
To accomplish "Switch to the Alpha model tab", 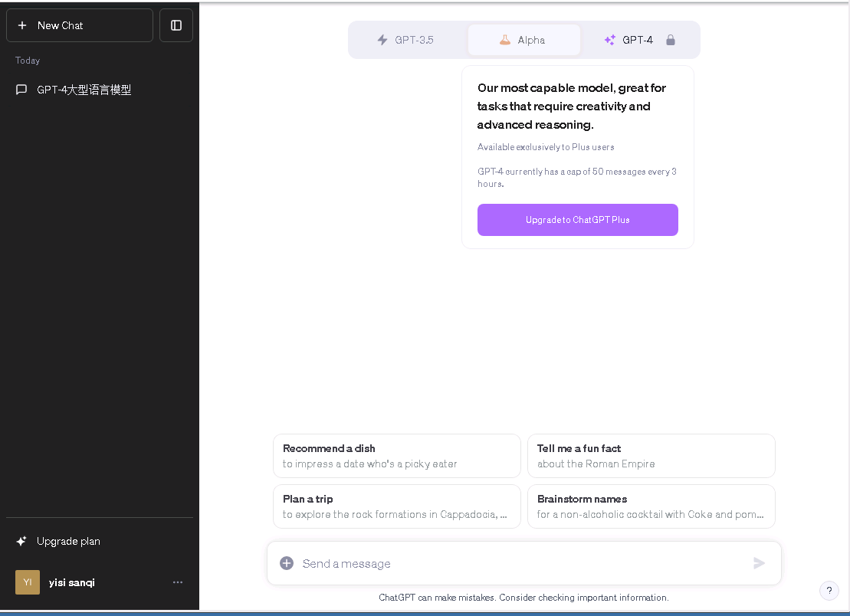I will click(x=524, y=40).
